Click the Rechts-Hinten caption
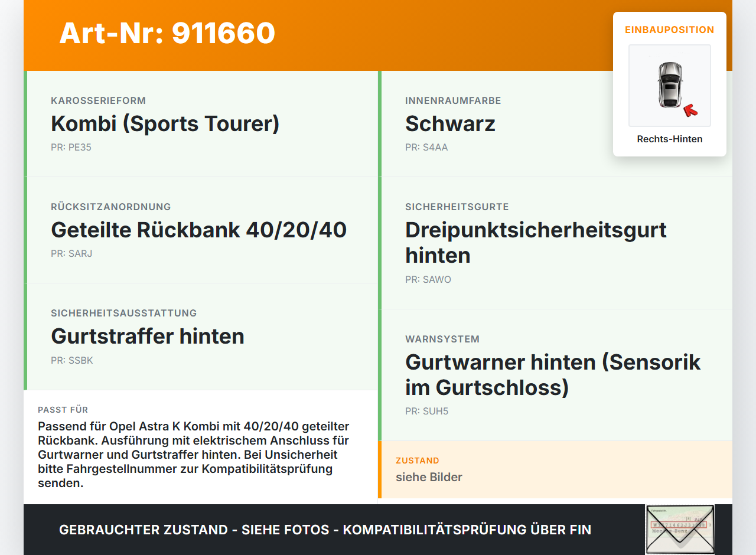Image resolution: width=756 pixels, height=555 pixels. point(670,139)
